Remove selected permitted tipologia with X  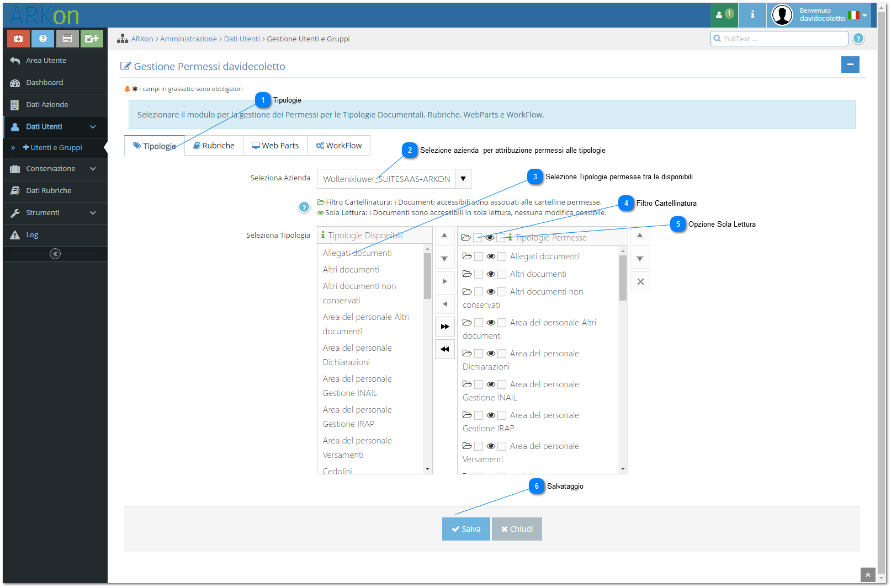[x=640, y=281]
